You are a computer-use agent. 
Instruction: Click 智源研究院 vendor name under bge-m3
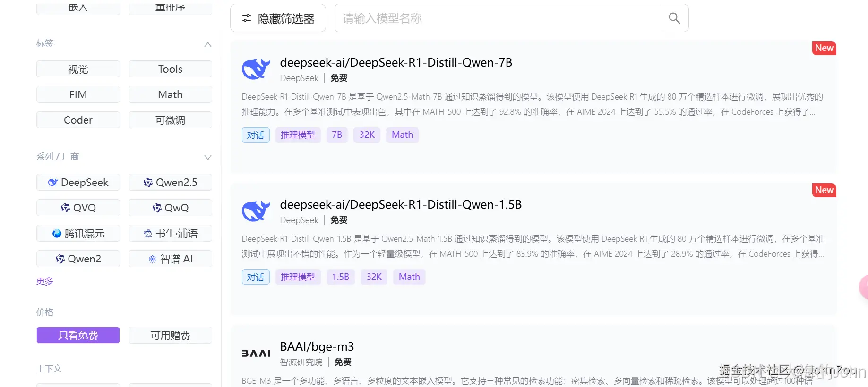(301, 362)
